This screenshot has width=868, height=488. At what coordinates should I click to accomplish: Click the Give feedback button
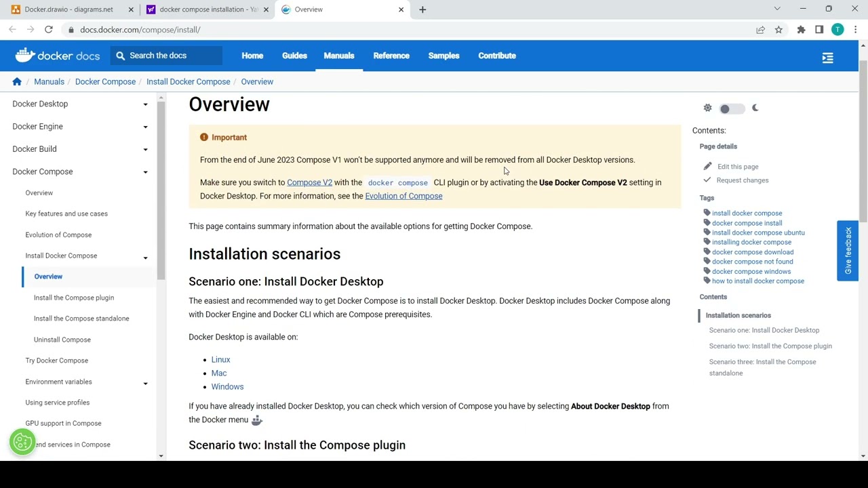pyautogui.click(x=848, y=251)
